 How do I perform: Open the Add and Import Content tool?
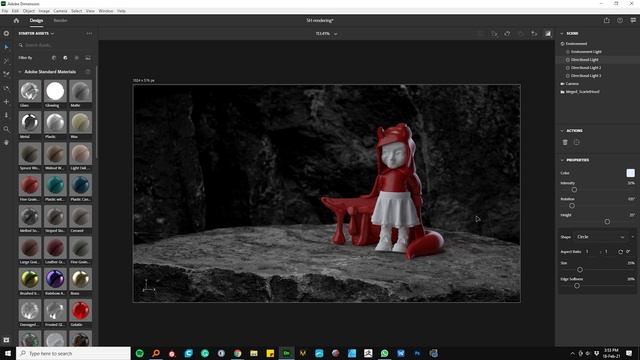(x=6, y=33)
